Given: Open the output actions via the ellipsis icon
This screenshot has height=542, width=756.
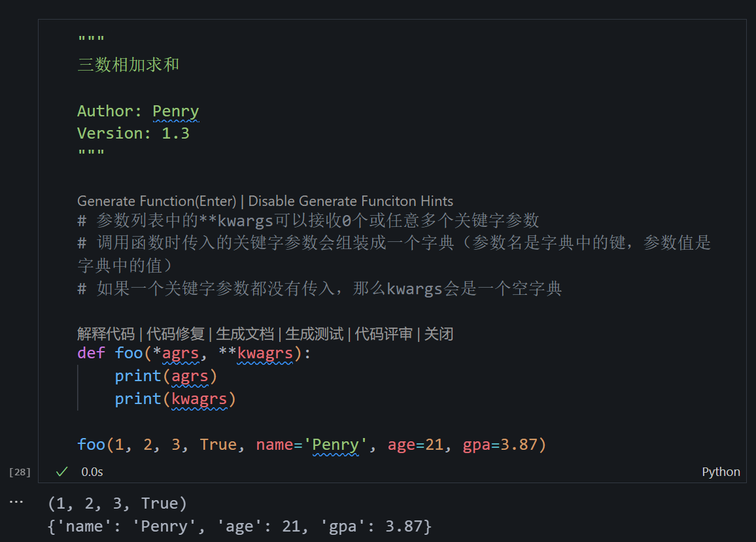Looking at the screenshot, I should (16, 500).
